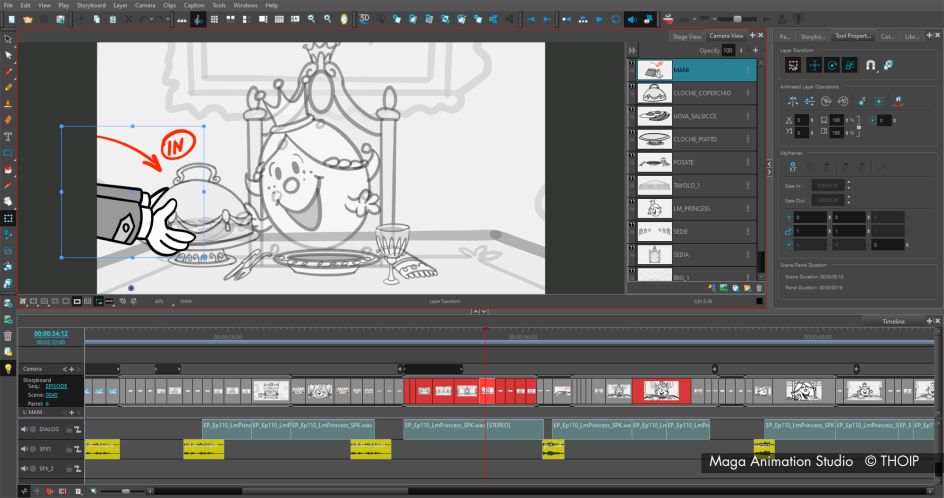The image size is (944, 498).
Task: Click the volume slider in the playback toolbar
Action: coord(737,19)
